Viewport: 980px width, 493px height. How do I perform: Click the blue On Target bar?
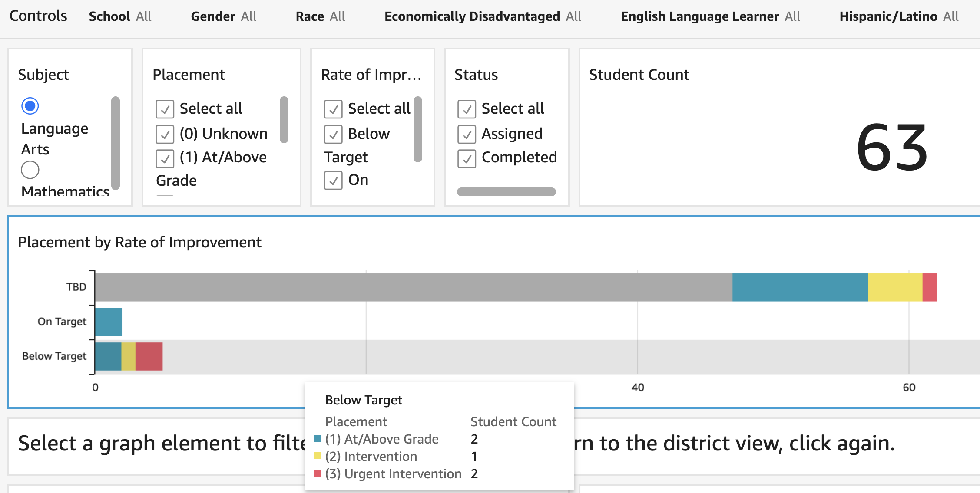pyautogui.click(x=109, y=322)
